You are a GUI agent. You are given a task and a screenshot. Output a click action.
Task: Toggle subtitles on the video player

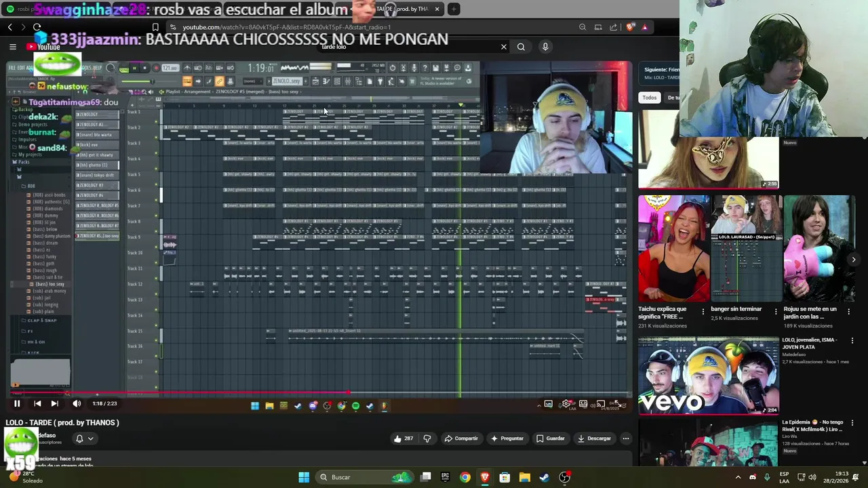click(548, 404)
